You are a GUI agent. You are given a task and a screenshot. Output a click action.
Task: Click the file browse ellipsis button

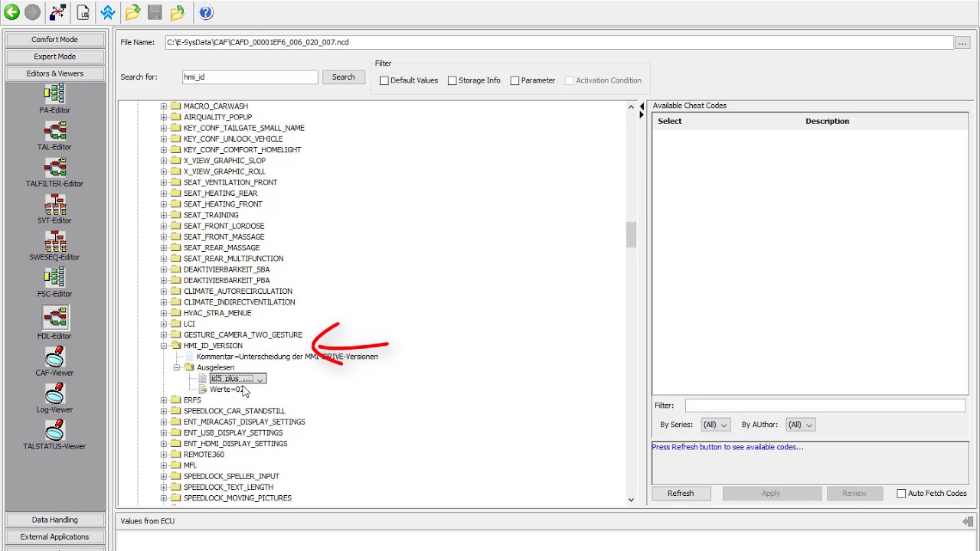[x=963, y=43]
